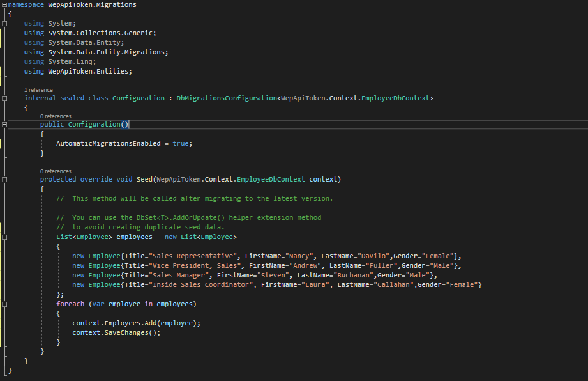Click the foreach keyword in the loop
588x381 pixels.
point(70,303)
